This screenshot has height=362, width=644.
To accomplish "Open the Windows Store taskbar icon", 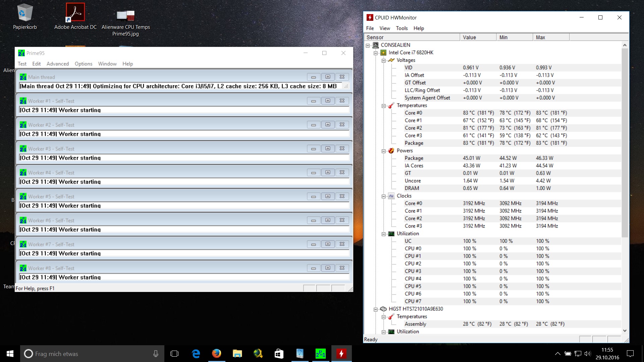I will coord(279,354).
